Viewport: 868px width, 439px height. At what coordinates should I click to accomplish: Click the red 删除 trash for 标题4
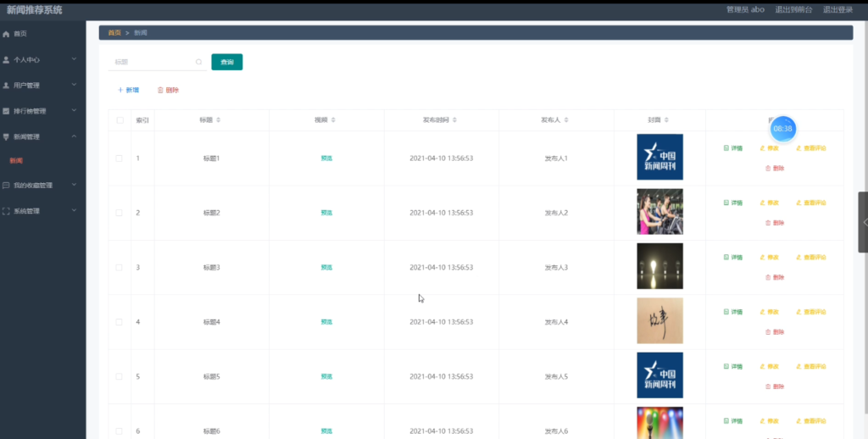(775, 331)
